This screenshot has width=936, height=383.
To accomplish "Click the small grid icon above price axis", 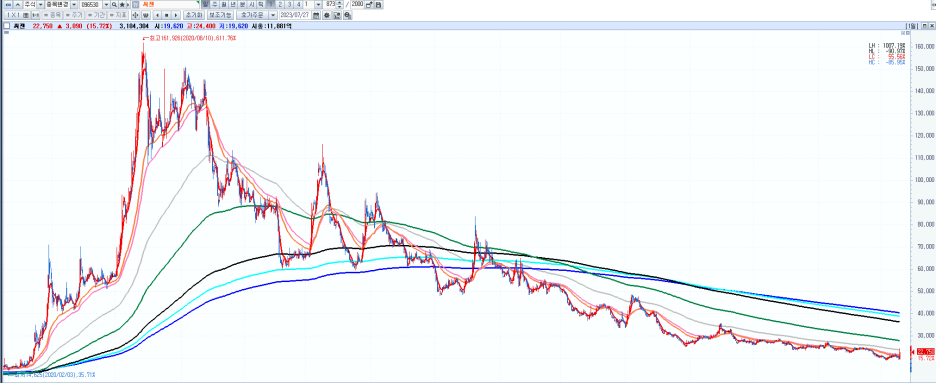I will [903, 33].
